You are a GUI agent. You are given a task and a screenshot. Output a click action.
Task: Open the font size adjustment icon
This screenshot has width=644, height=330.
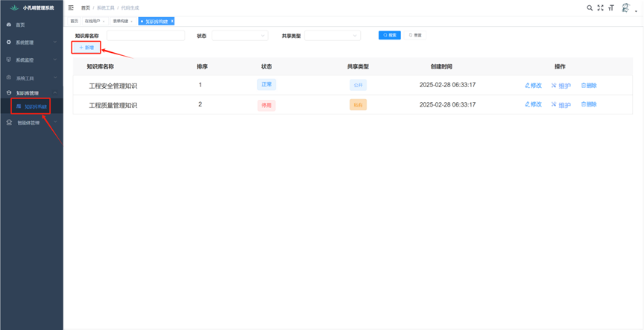pos(611,7)
